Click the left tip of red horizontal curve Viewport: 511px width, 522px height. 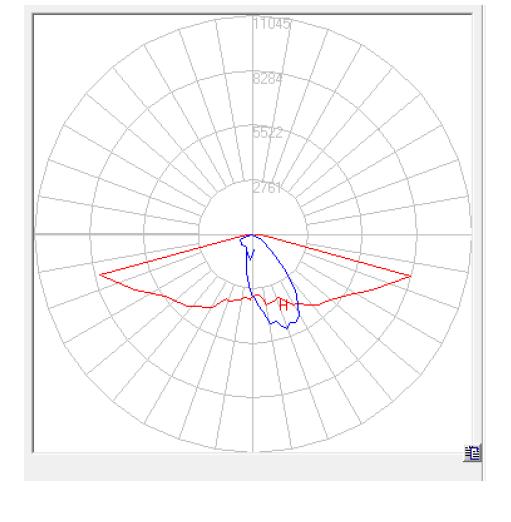click(x=100, y=275)
